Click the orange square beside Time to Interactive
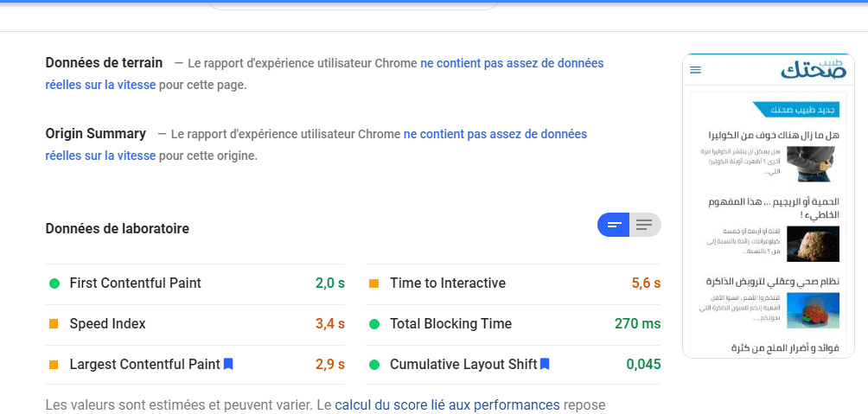 pos(374,283)
